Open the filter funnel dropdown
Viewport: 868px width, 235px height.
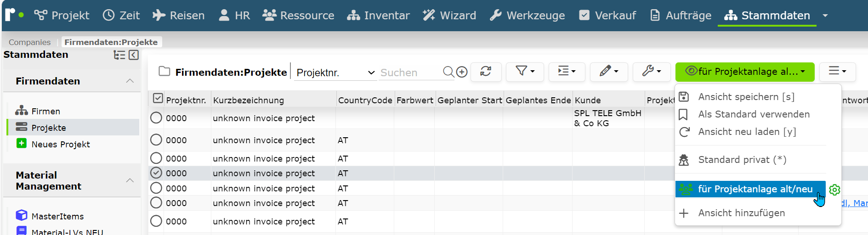525,72
